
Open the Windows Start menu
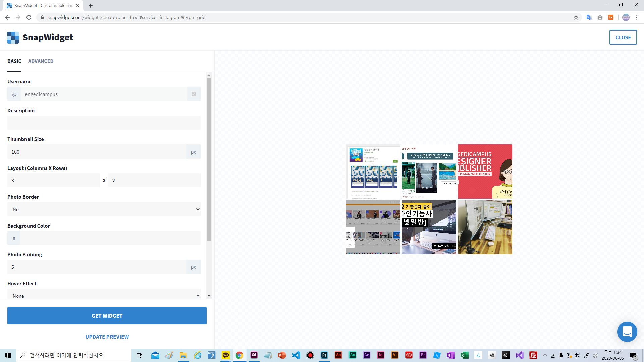point(8,355)
